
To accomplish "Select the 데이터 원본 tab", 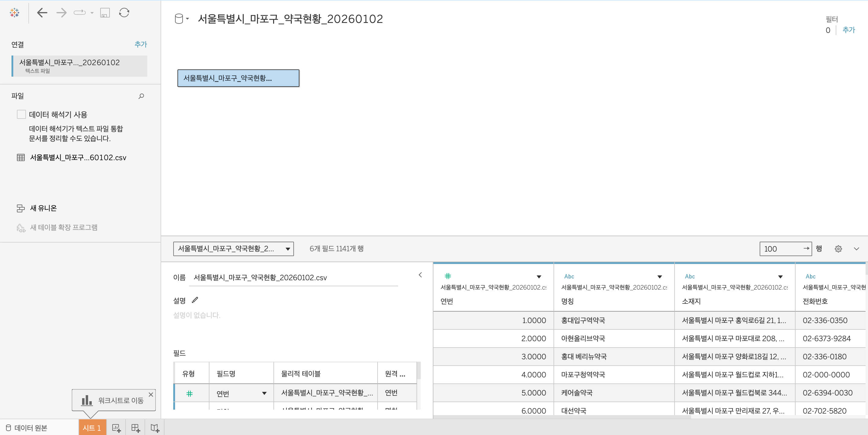I will point(27,427).
